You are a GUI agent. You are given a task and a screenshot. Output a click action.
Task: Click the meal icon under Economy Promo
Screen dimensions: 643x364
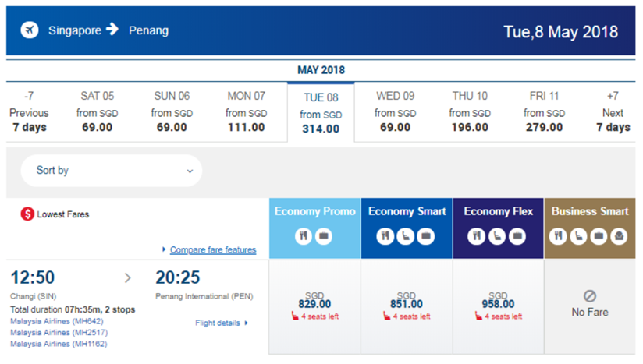304,236
